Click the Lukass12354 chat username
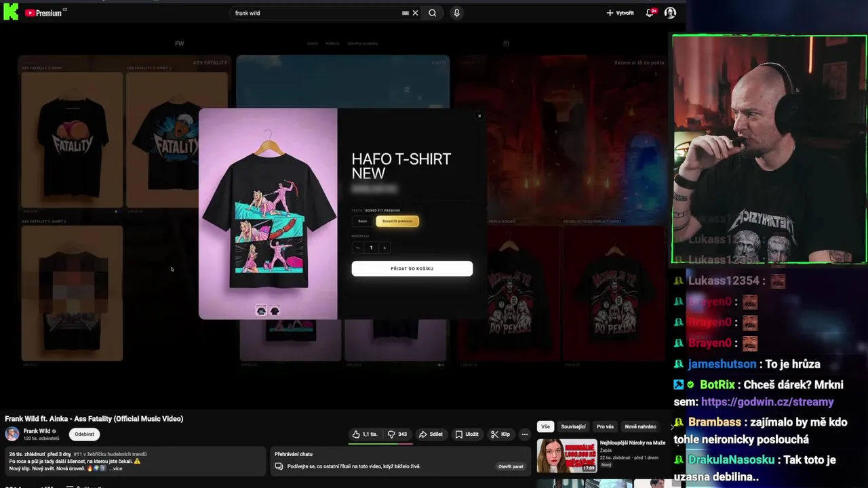The width and height of the screenshot is (868, 488). pyautogui.click(x=722, y=281)
